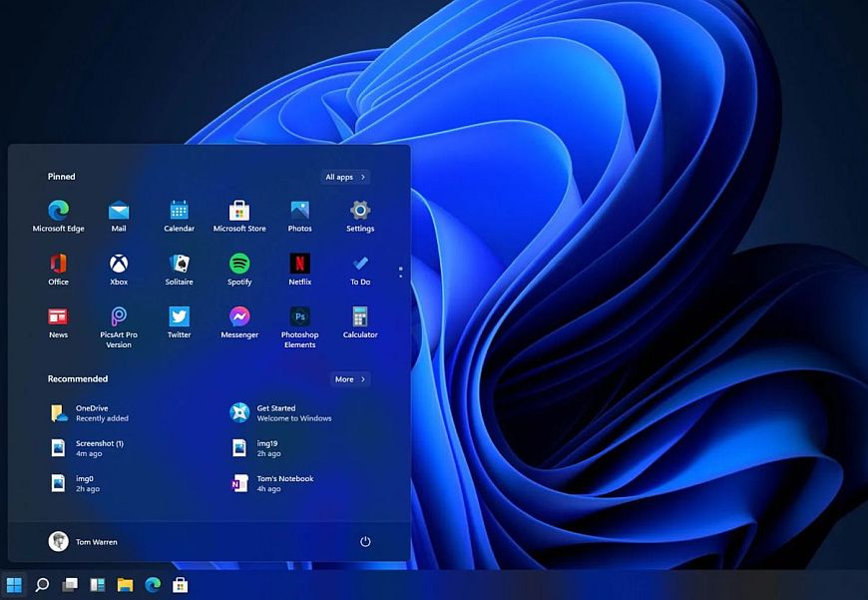This screenshot has height=600, width=868.
Task: Open the img19 recommended file
Action: click(x=255, y=448)
